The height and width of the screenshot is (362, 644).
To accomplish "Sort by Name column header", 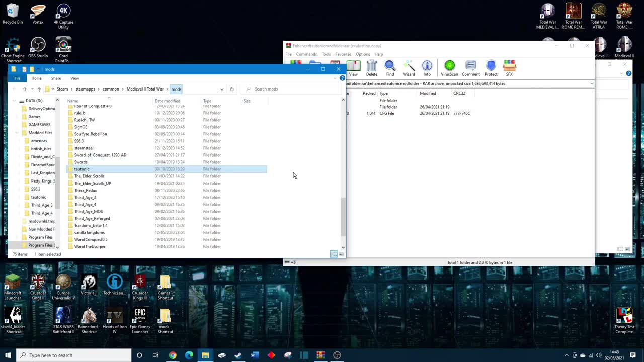I will click(x=109, y=101).
